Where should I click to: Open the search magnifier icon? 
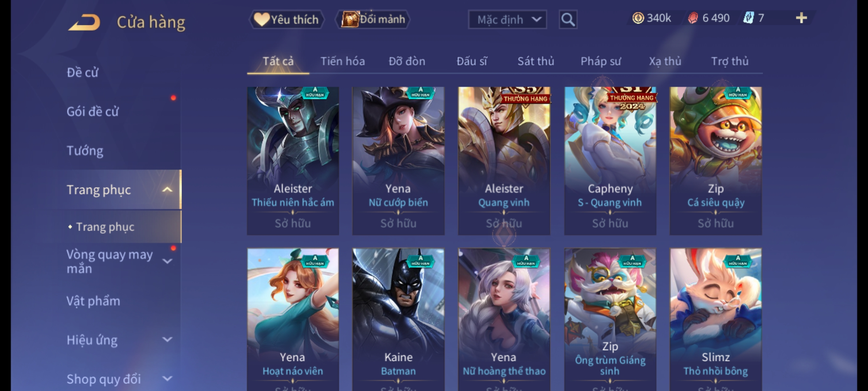pos(568,20)
